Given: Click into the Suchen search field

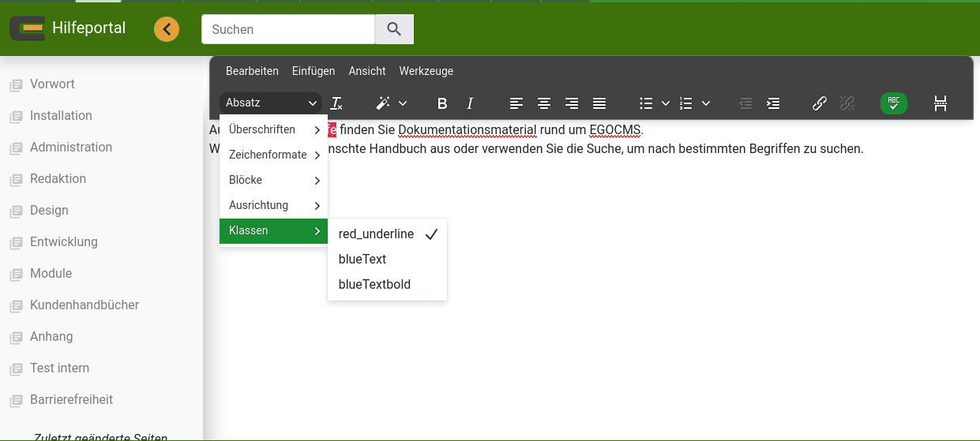Looking at the screenshot, I should (x=287, y=30).
